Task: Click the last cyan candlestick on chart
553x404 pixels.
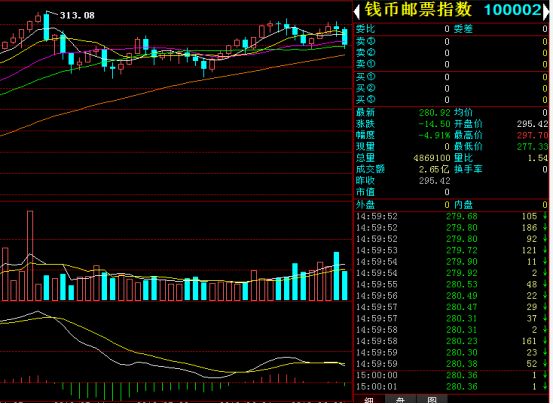Action: coord(345,37)
